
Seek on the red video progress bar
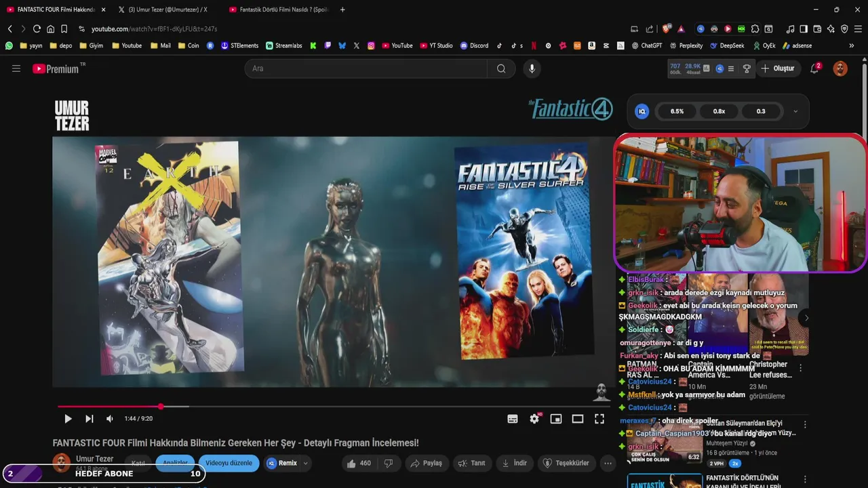point(333,407)
